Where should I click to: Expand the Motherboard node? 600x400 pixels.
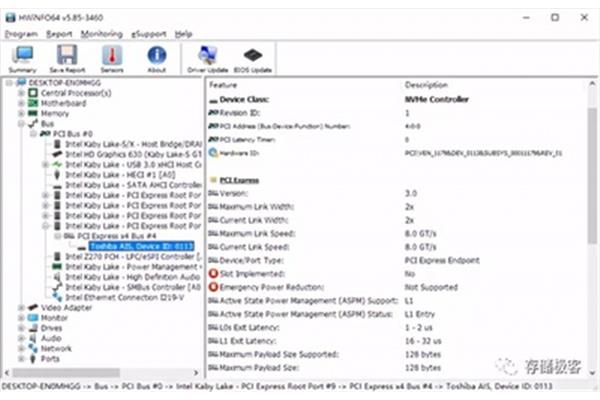click(21, 103)
